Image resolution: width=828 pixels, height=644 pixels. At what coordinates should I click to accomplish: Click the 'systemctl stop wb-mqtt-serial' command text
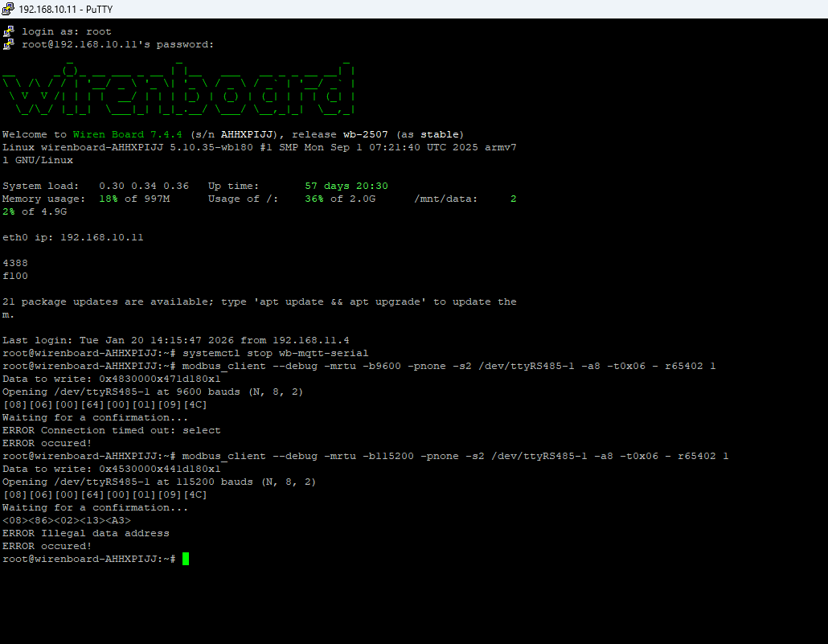point(275,353)
